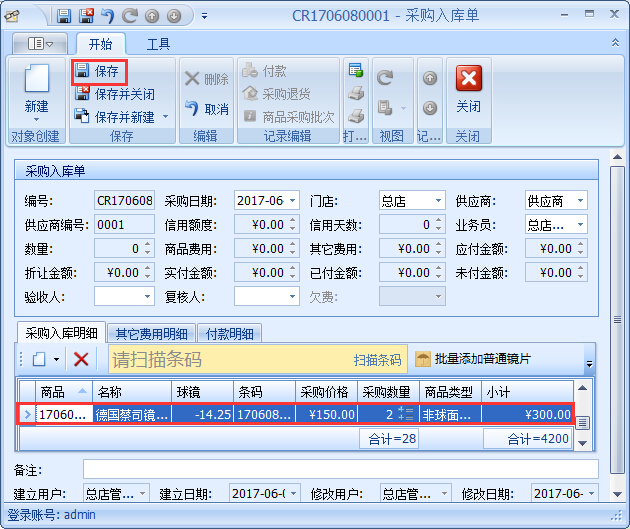
Task: Switch to the 工具 ribbon tab
Action: (x=158, y=44)
